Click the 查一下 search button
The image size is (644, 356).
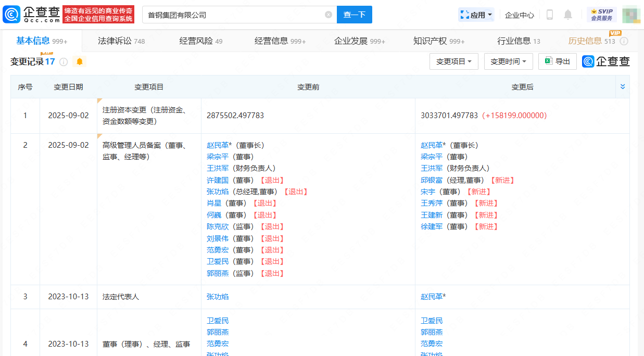tap(354, 15)
